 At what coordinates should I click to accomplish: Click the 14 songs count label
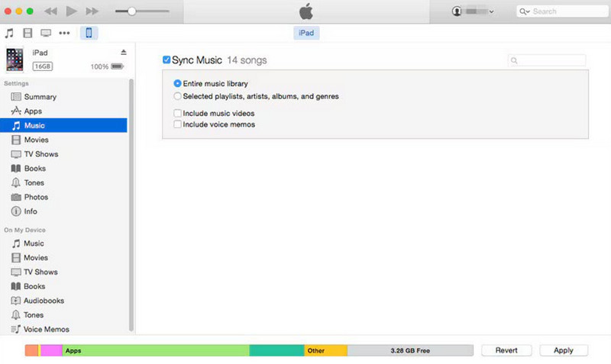247,60
